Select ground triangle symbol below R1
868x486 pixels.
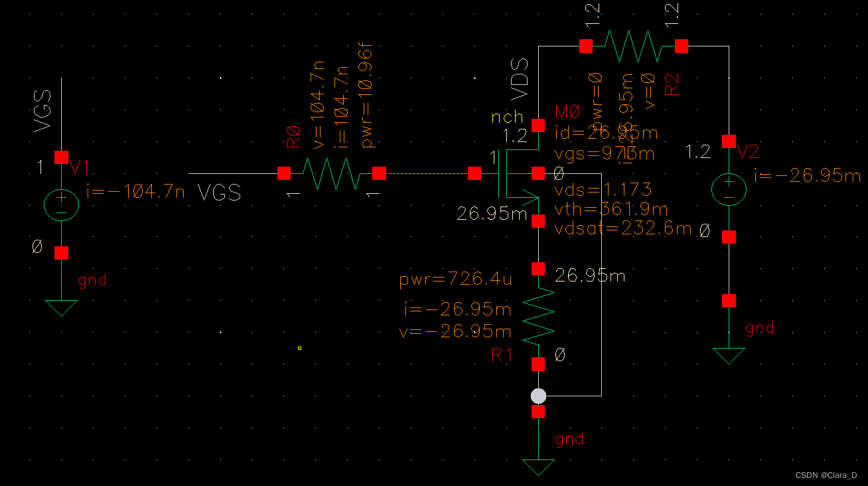[x=538, y=467]
